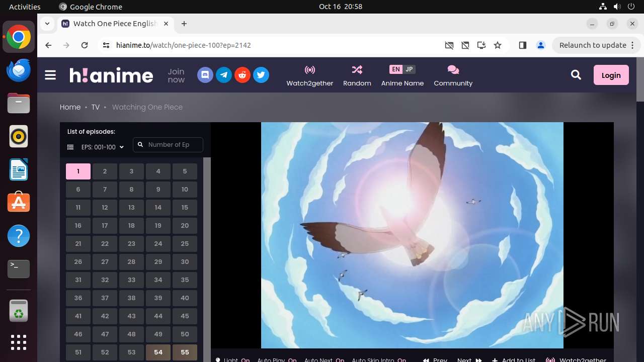This screenshot has width=644, height=362.
Task: Go to Prev episode
Action: (435, 360)
